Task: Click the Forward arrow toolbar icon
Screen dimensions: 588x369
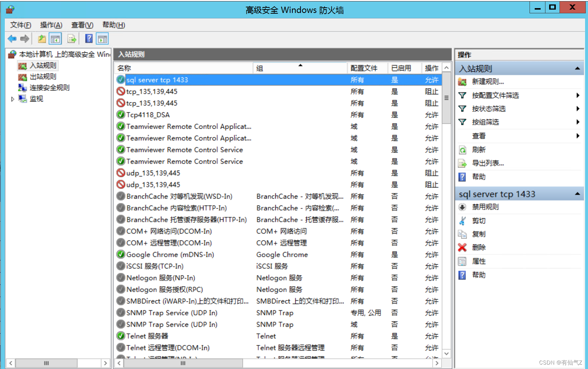Action: point(25,38)
